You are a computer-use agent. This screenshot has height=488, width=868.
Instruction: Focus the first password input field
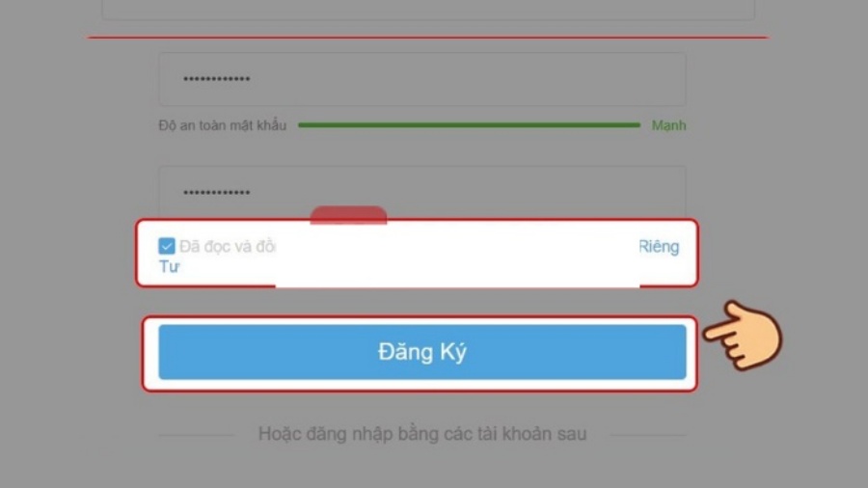tap(421, 79)
